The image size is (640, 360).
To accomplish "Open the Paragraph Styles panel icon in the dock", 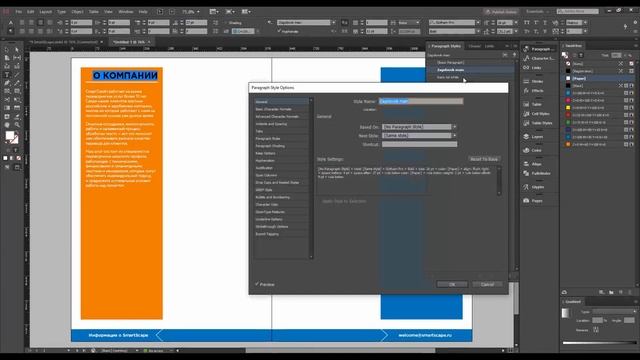I will [x=540, y=49].
